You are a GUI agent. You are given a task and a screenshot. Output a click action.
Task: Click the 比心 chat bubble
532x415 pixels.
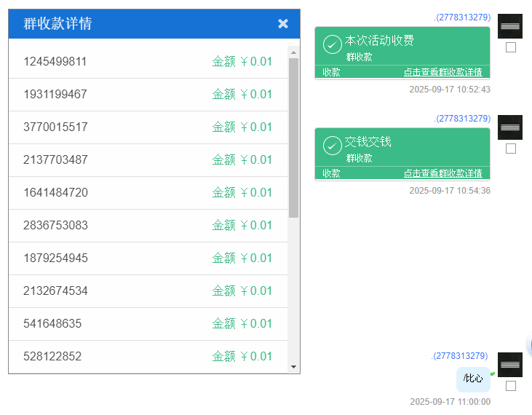click(473, 379)
